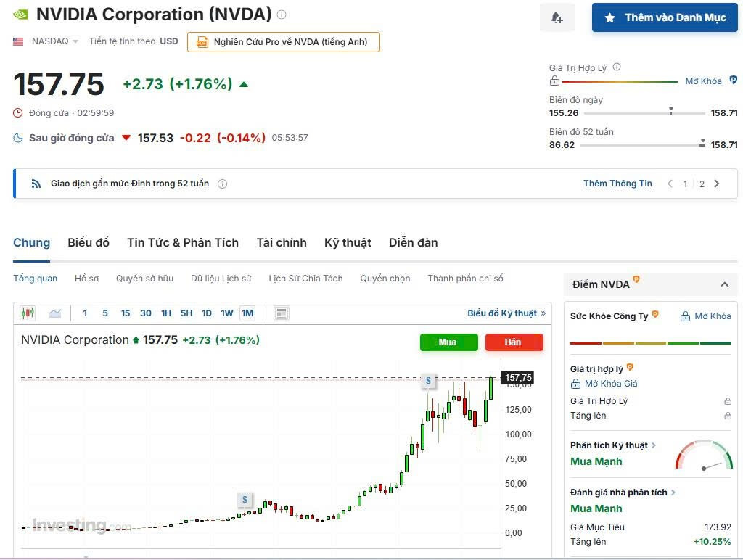Screen dimensions: 743x560
Task: Click green Mua button
Action: (448, 342)
